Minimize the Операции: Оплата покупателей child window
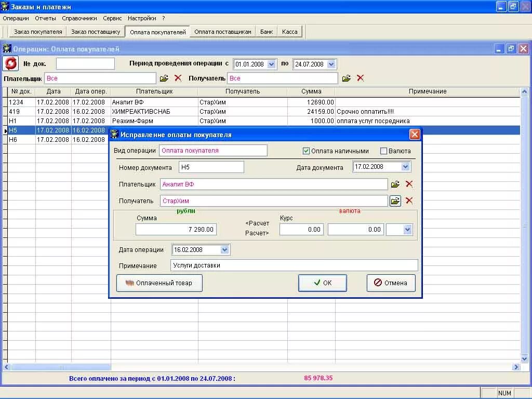This screenshot has height=399, width=532. (499, 49)
